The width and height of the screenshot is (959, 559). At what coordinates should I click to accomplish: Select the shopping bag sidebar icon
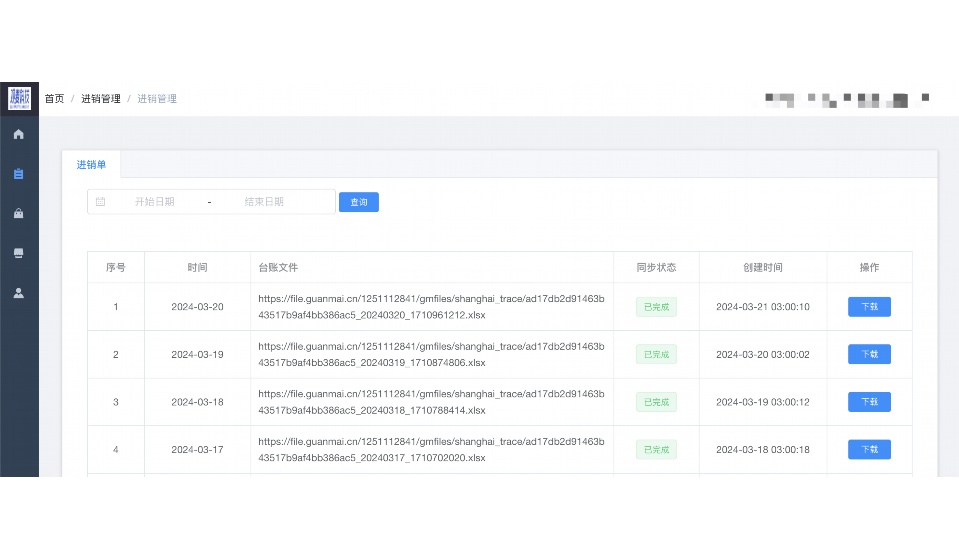18,214
